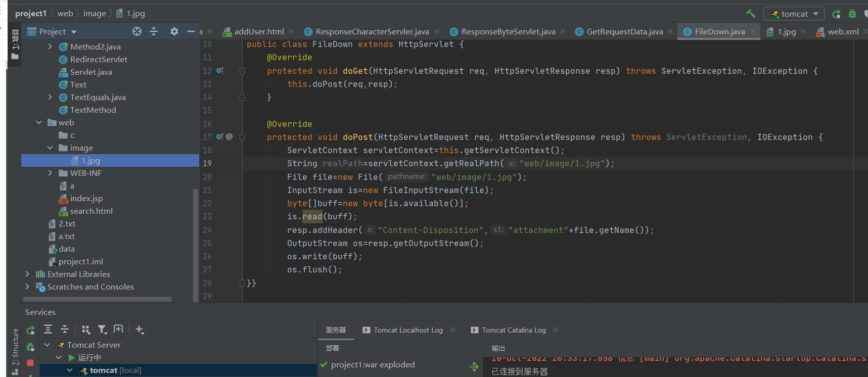Open the Group By icon in Services toolbar
The height and width of the screenshot is (377, 868).
click(86, 329)
